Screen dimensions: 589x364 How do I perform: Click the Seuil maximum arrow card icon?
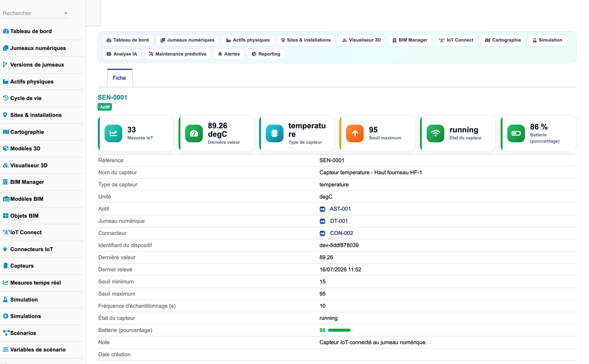pos(355,134)
